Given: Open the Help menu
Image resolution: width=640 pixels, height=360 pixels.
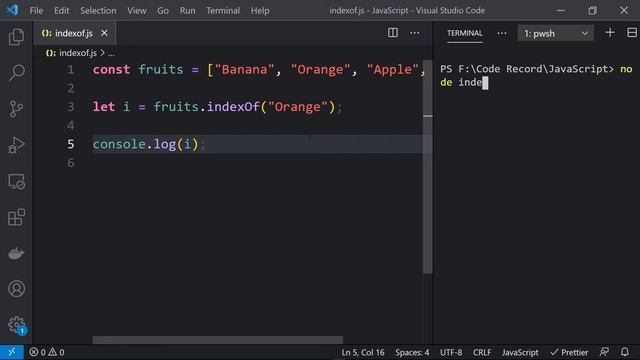Looking at the screenshot, I should tap(260, 11).
